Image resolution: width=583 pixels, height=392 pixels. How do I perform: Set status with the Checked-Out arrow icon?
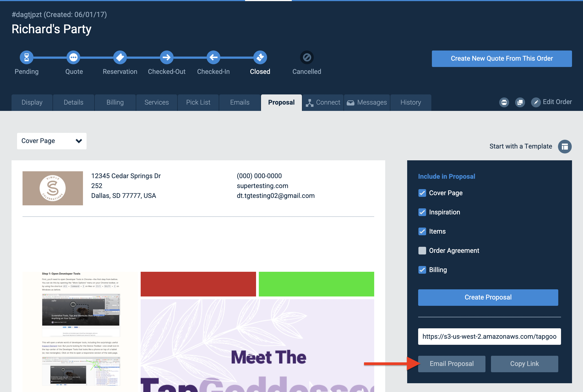point(167,57)
